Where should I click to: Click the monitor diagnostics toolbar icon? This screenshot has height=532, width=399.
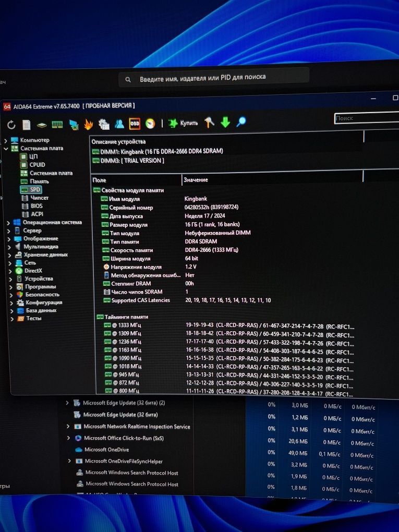[74, 125]
